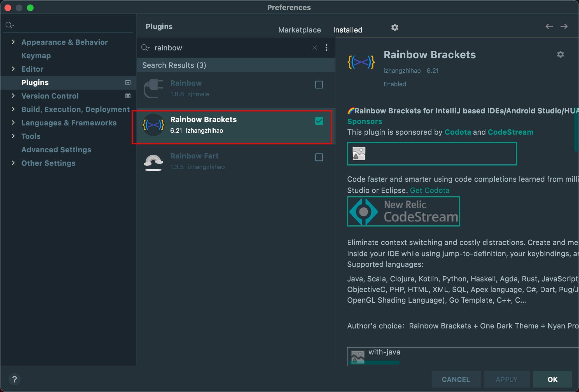Viewport: 579px width, 392px height.
Task: Enable the Rainbow plugin checkbox
Action: [x=319, y=85]
